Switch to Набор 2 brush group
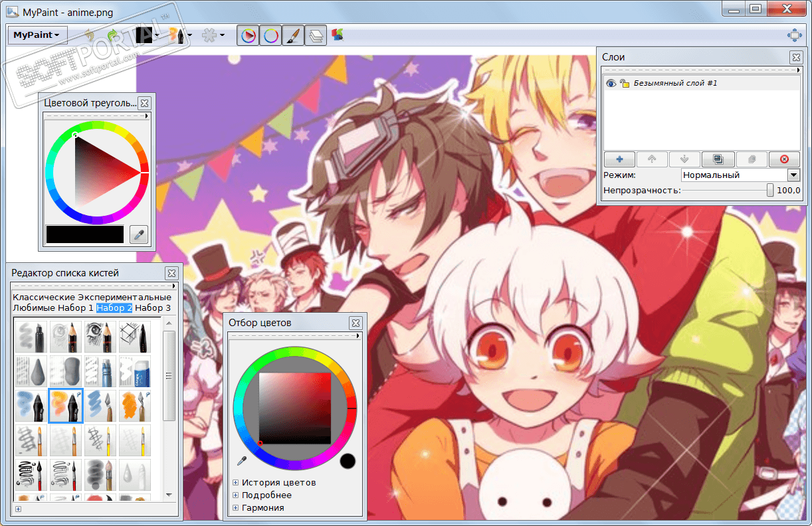This screenshot has height=526, width=812. tap(114, 308)
